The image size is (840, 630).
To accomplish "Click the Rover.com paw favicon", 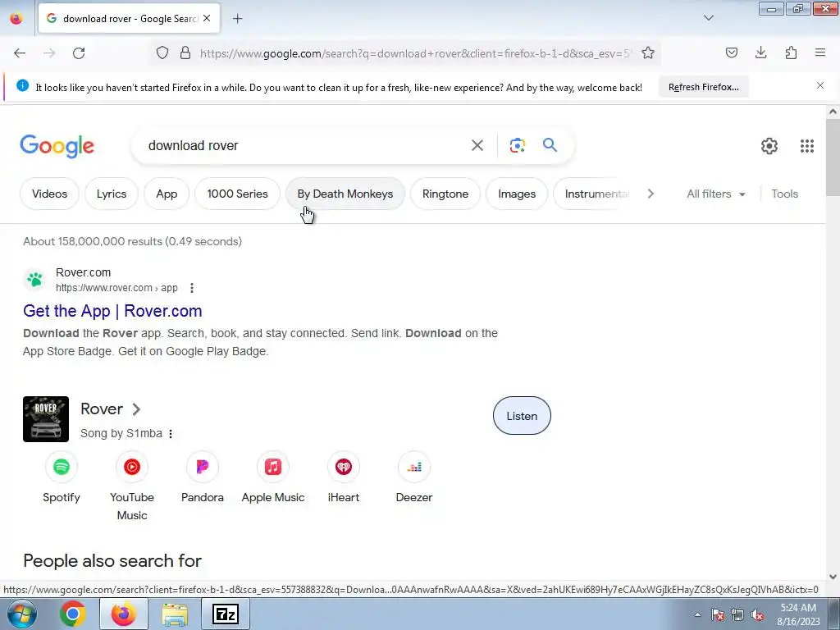I will tap(34, 280).
